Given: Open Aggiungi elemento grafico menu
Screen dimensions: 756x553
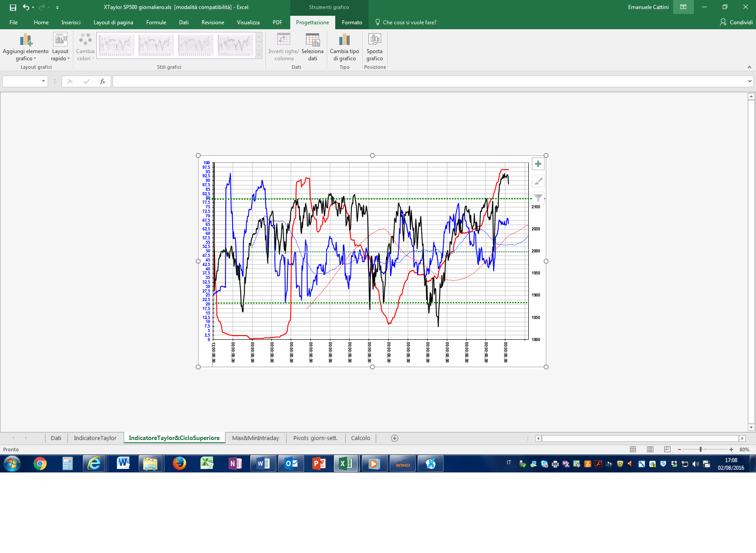Looking at the screenshot, I should tap(26, 47).
